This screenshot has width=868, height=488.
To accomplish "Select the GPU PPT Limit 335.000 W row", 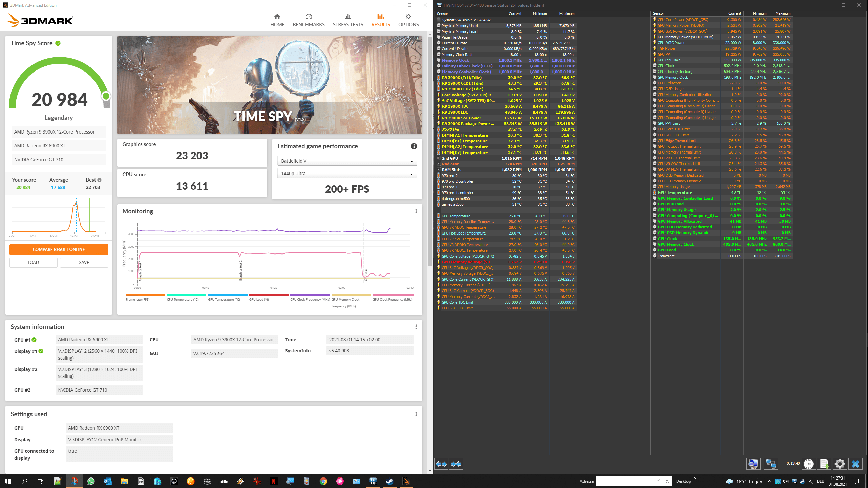I will point(721,60).
